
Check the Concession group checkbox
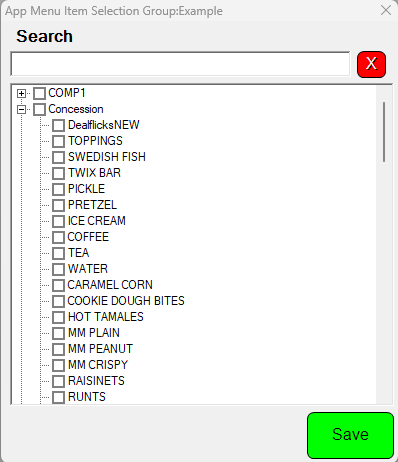(39, 109)
